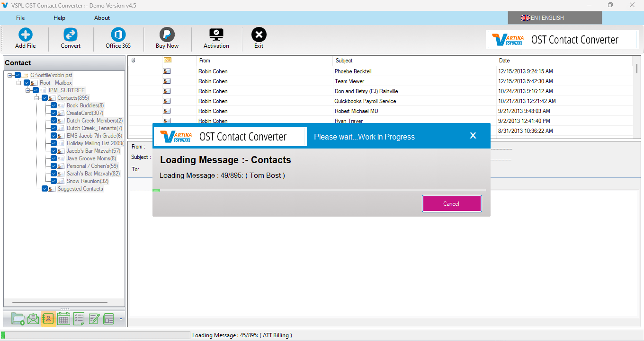Click the add folder icon in bottom navigation bar

pos(18,319)
